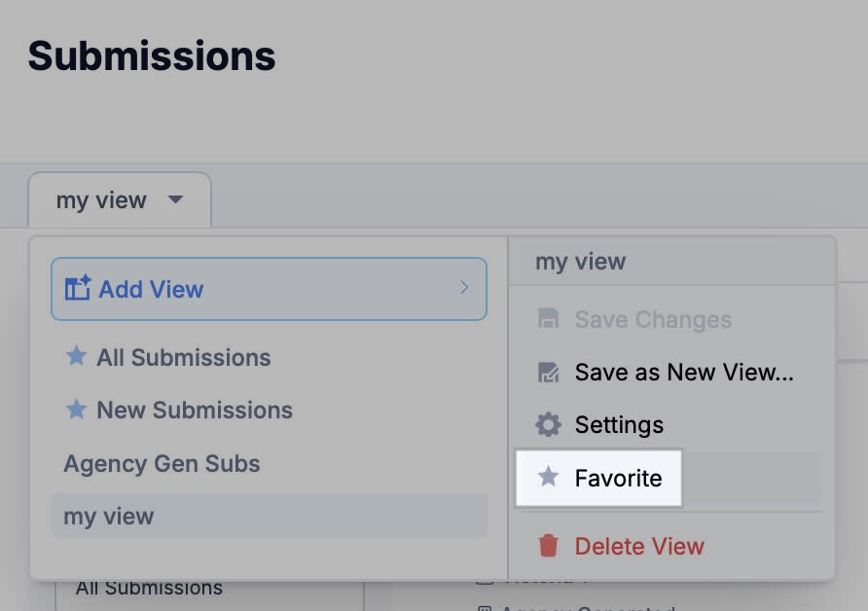Click the Save as New View icon
The image size is (868, 611).
(x=549, y=373)
